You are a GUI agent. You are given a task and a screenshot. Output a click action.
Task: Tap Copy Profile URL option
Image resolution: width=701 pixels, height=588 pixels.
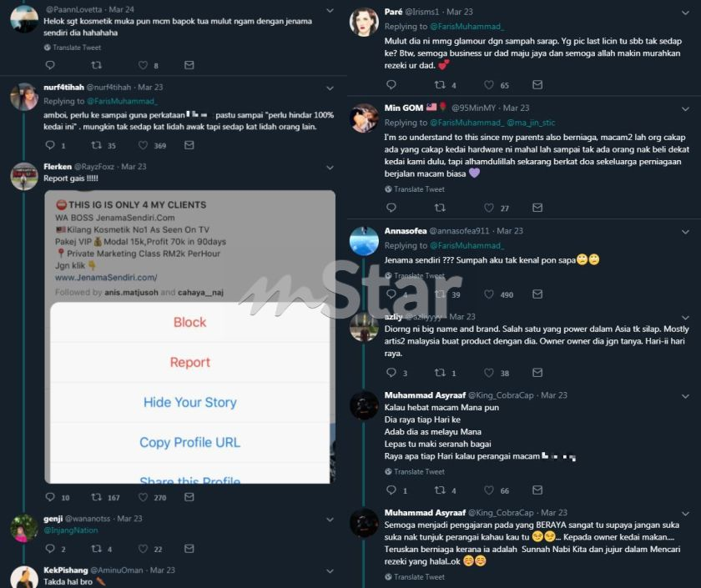tap(190, 442)
